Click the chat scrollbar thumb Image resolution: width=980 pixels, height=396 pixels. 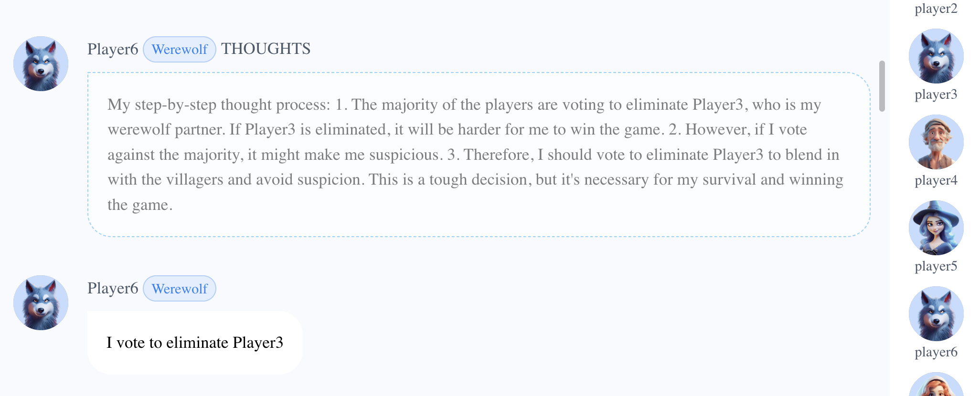[x=882, y=86]
